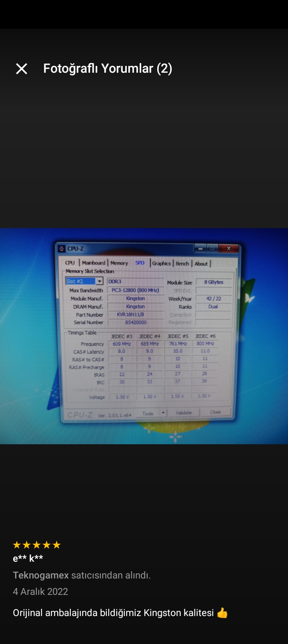Switch to Graphics tab in CPU-Z photo

point(162,263)
